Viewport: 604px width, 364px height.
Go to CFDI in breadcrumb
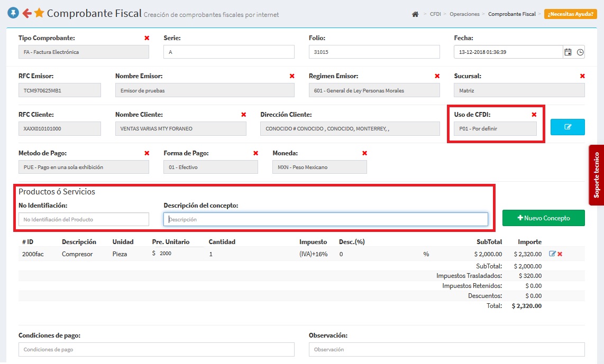tap(436, 14)
